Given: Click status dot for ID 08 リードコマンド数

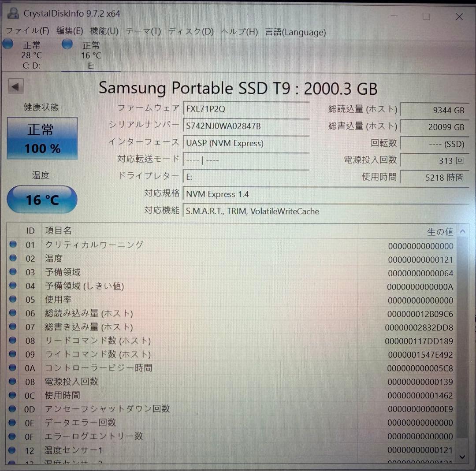Looking at the screenshot, I should pos(13,340).
